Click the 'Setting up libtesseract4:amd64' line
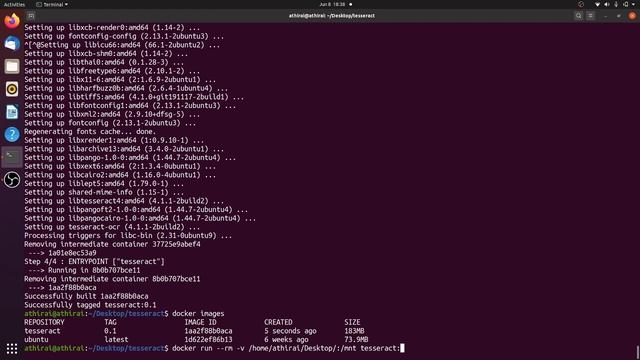This screenshot has width=640, height=360. point(124,201)
